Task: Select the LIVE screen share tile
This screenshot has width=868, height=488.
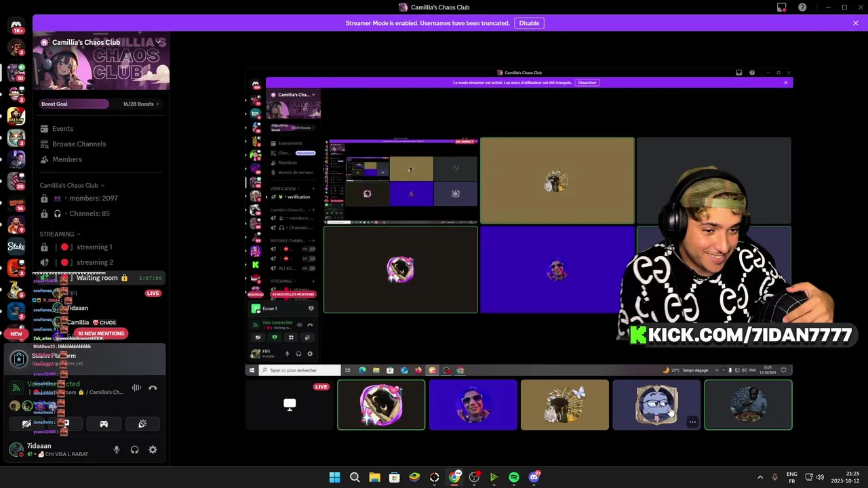Action: pyautogui.click(x=290, y=405)
